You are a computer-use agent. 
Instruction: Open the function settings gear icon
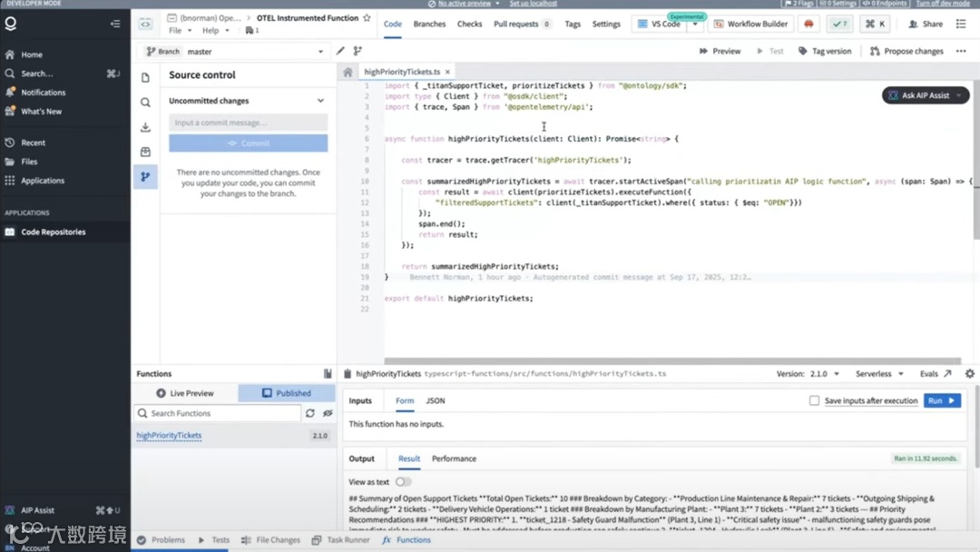click(969, 374)
